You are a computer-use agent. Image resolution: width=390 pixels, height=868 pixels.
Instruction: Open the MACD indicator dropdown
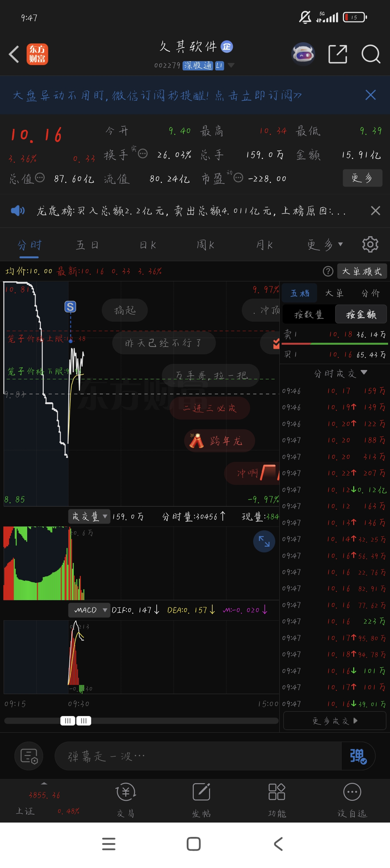pos(89,610)
